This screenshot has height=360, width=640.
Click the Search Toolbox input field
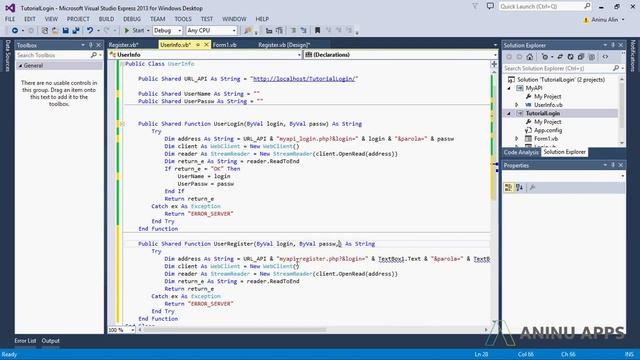point(53,55)
